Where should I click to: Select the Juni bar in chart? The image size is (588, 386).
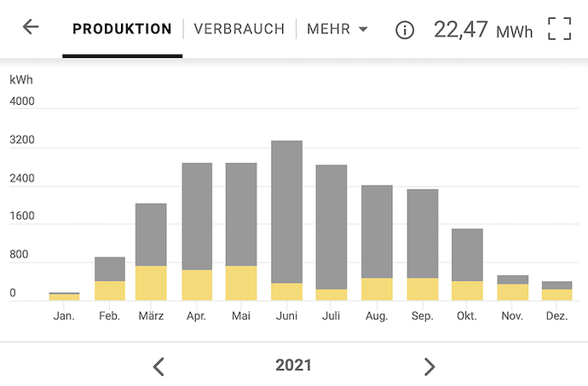pos(287,221)
